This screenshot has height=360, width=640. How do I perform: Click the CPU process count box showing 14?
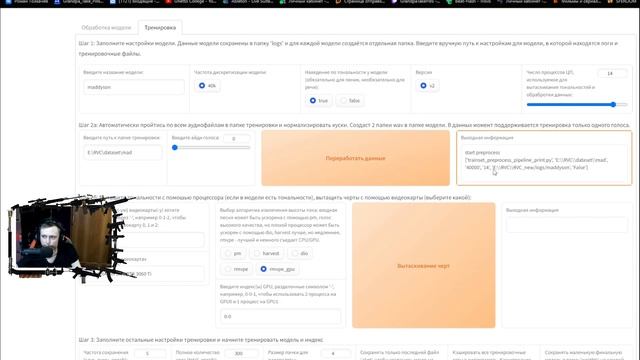(612, 73)
